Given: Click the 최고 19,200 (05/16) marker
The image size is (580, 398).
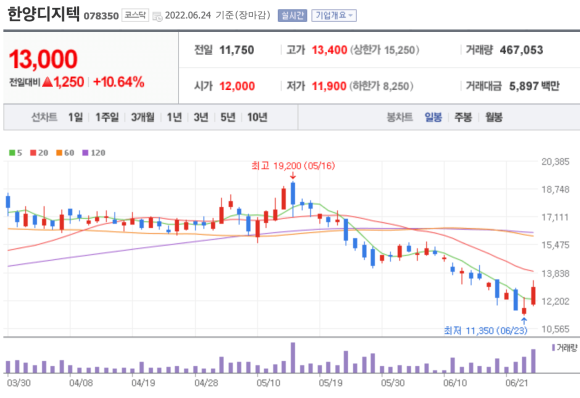Looking at the screenshot, I should tap(293, 166).
